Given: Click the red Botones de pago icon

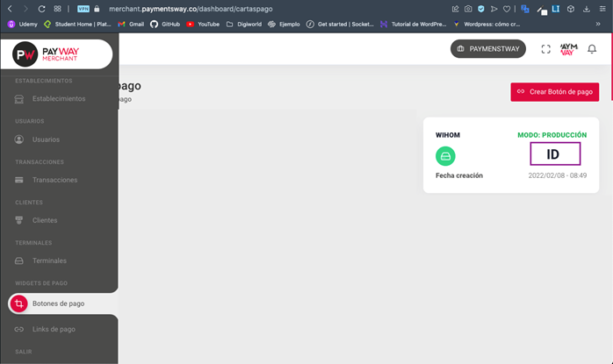Looking at the screenshot, I should coord(19,303).
